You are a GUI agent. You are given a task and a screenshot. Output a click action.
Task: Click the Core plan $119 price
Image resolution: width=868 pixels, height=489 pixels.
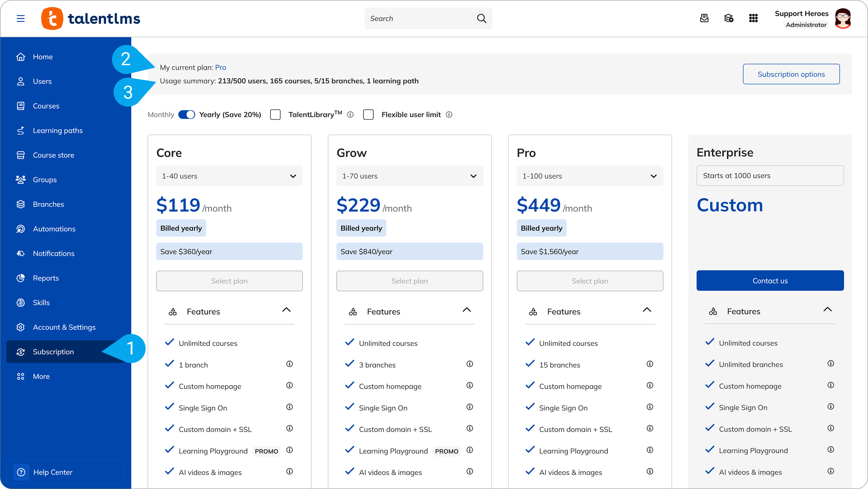[178, 205]
